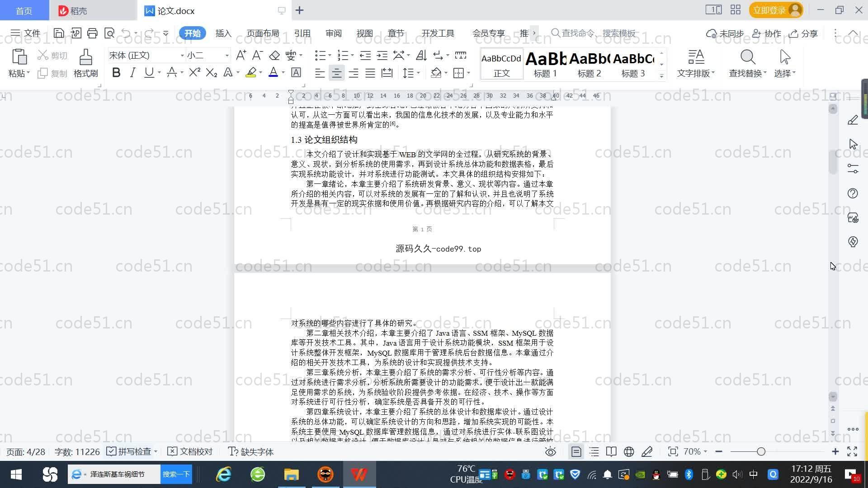Apply font color A button

click(273, 72)
